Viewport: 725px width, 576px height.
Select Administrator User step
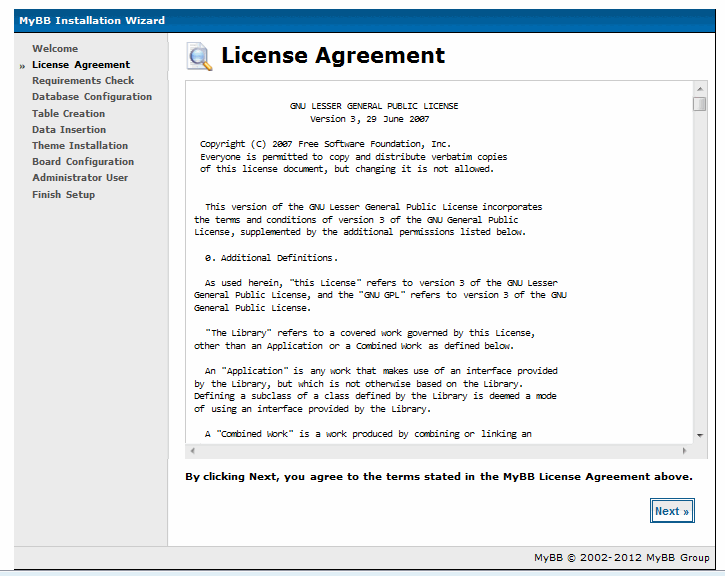tap(80, 178)
